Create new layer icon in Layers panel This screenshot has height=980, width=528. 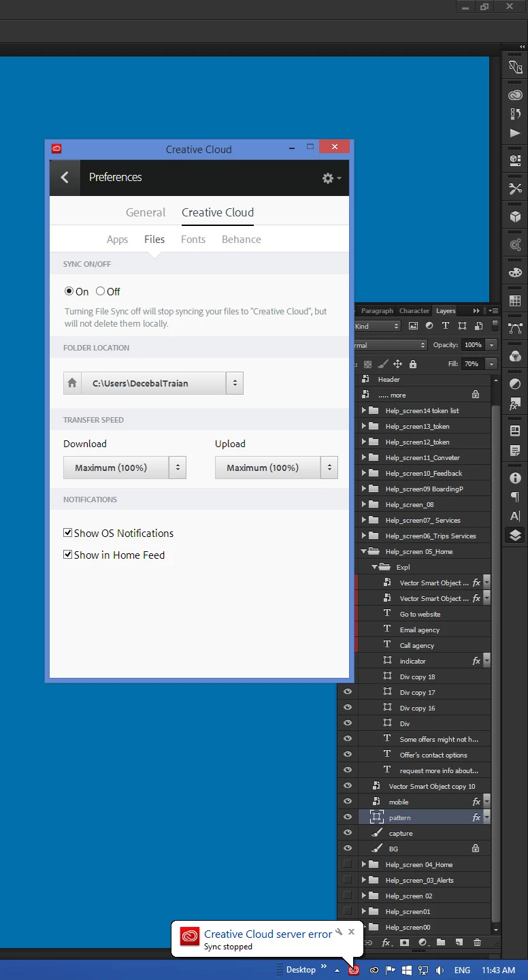[x=459, y=943]
